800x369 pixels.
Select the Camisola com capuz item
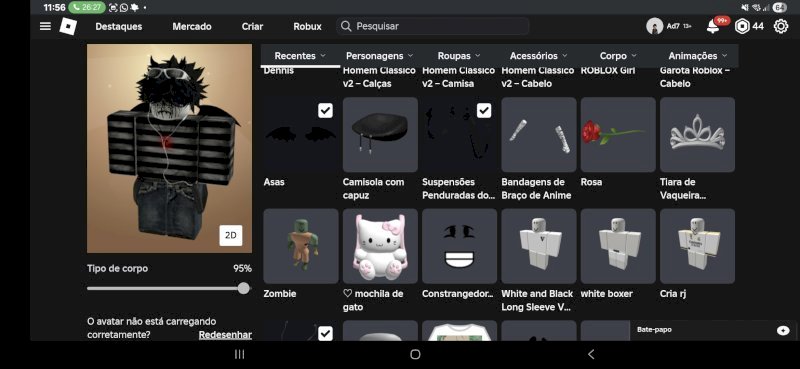[380, 135]
